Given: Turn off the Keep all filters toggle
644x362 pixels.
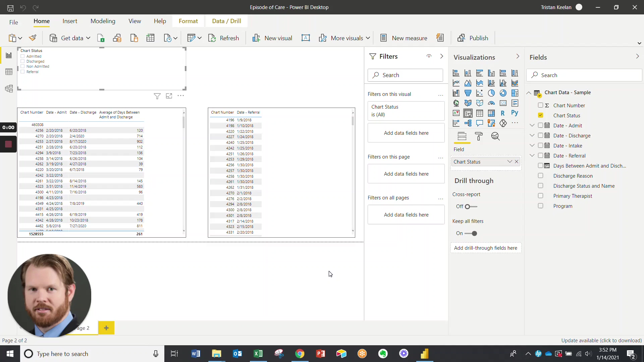Looking at the screenshot, I should [x=474, y=234].
